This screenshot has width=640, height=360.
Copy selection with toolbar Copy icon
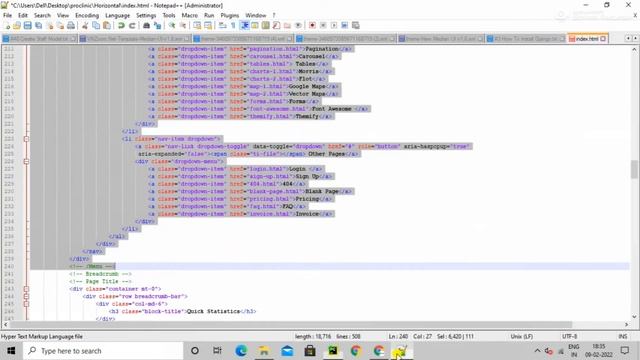tap(96, 26)
